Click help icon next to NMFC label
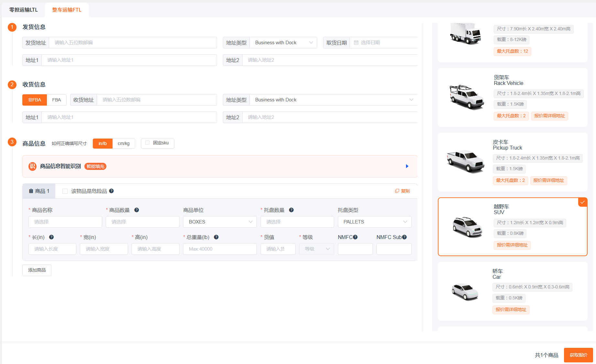 [x=355, y=237]
